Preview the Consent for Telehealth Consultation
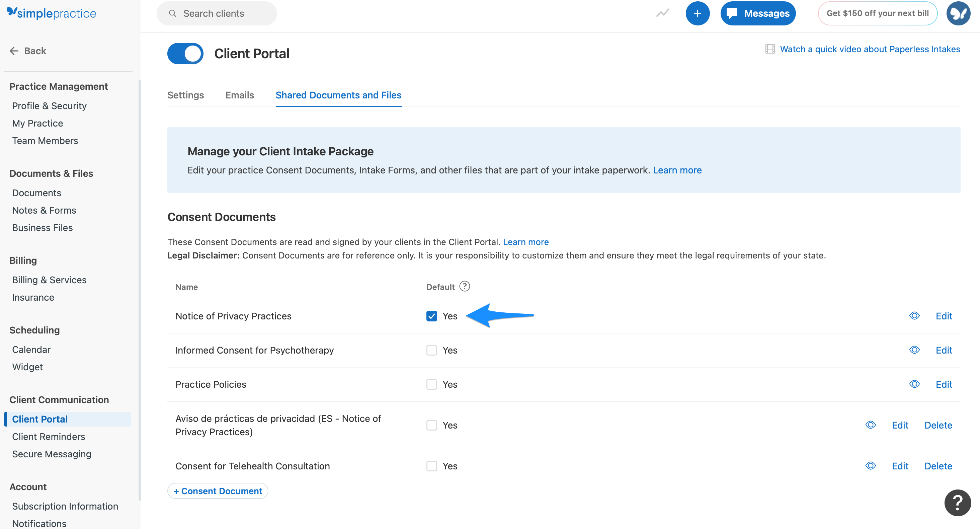Viewport: 980px width, 529px height. [x=870, y=466]
